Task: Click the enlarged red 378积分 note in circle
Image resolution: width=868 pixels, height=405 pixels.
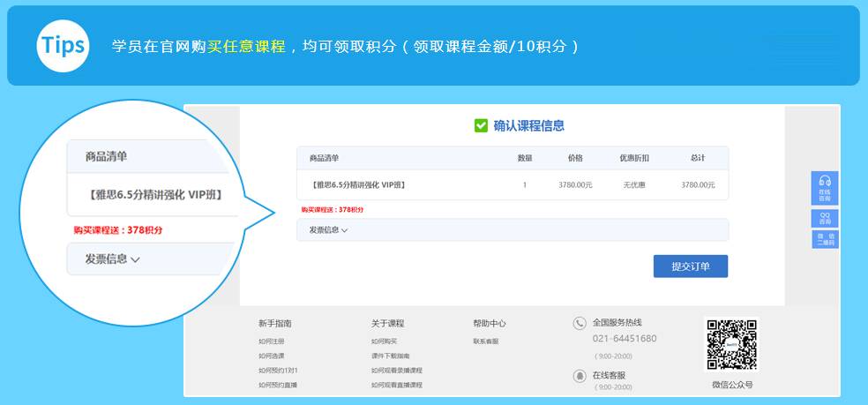Action: pyautogui.click(x=118, y=230)
